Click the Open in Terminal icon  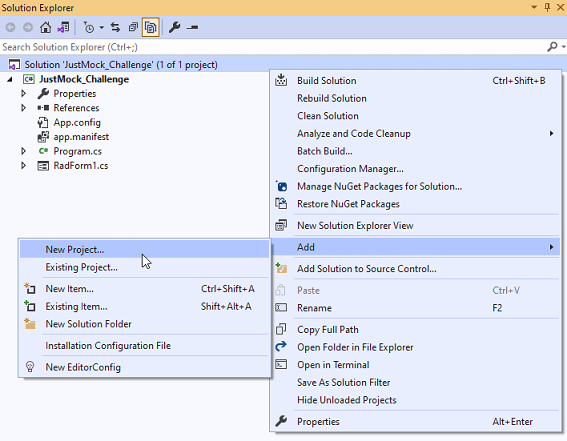coord(281,365)
